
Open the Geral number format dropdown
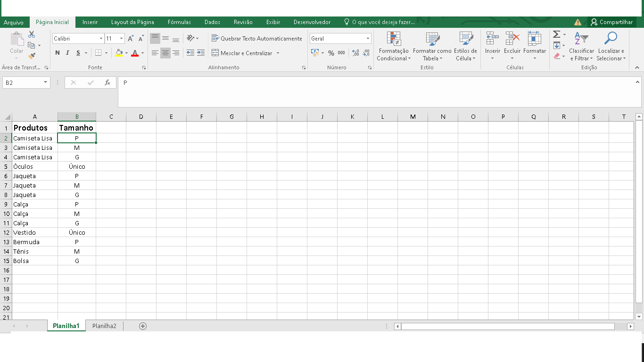pos(368,39)
